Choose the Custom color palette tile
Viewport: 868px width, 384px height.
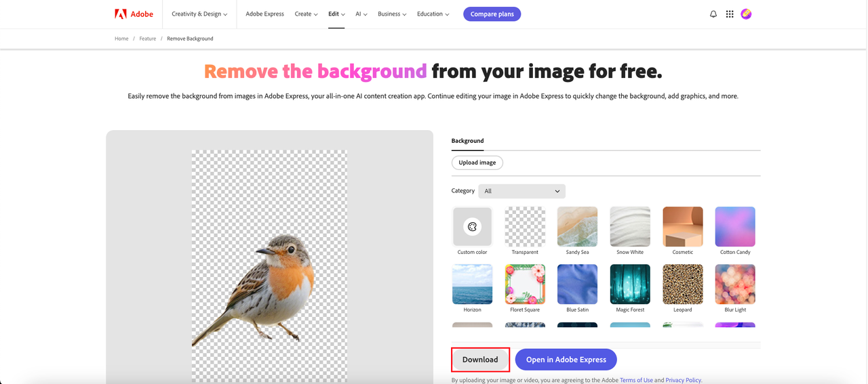[x=472, y=227]
